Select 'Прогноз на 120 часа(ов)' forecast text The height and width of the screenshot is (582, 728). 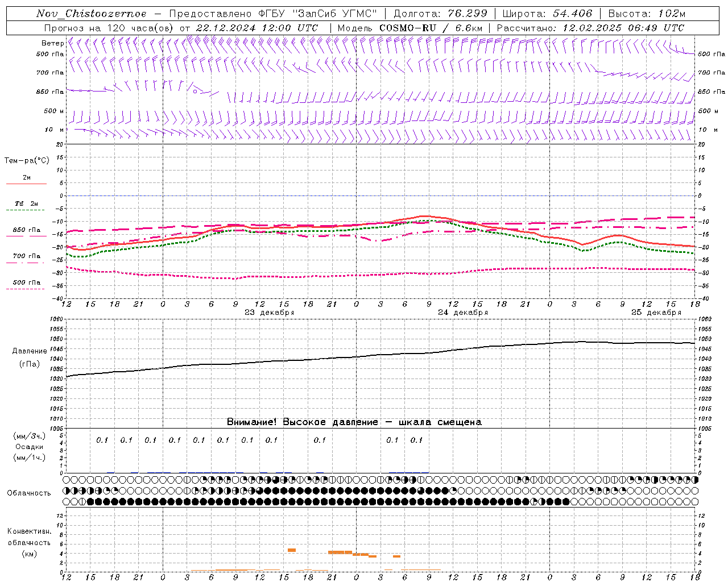click(x=109, y=28)
